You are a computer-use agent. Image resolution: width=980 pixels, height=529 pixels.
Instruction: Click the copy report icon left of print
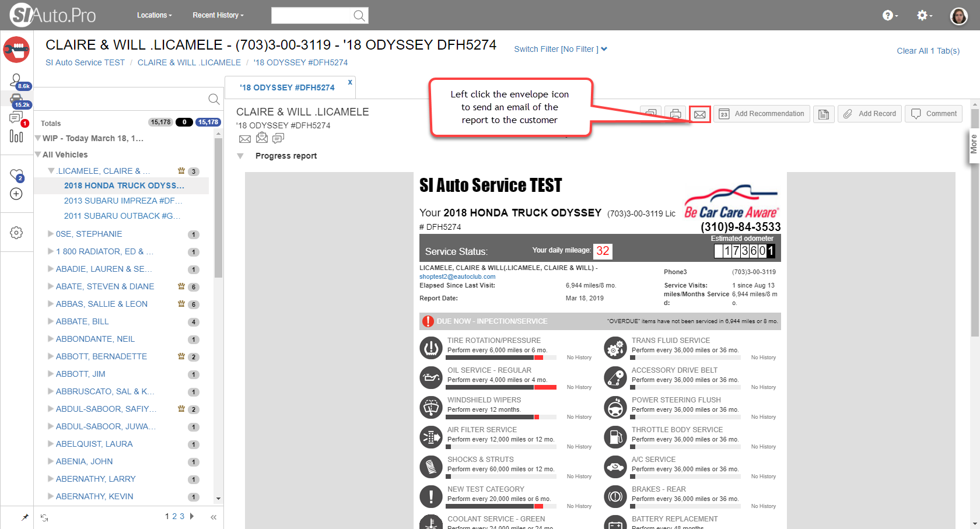tap(651, 114)
